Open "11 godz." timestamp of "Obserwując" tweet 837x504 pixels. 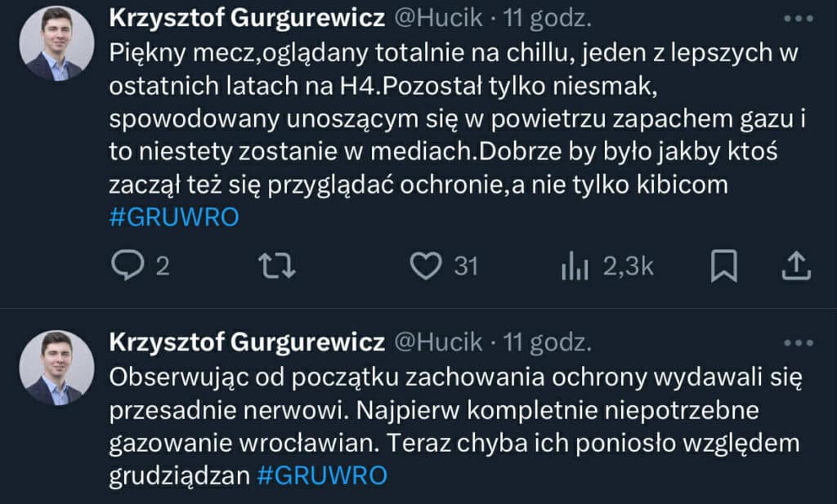[x=547, y=341]
